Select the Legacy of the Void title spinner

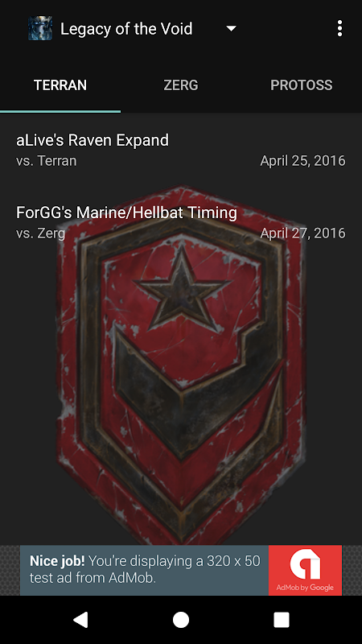click(132, 28)
